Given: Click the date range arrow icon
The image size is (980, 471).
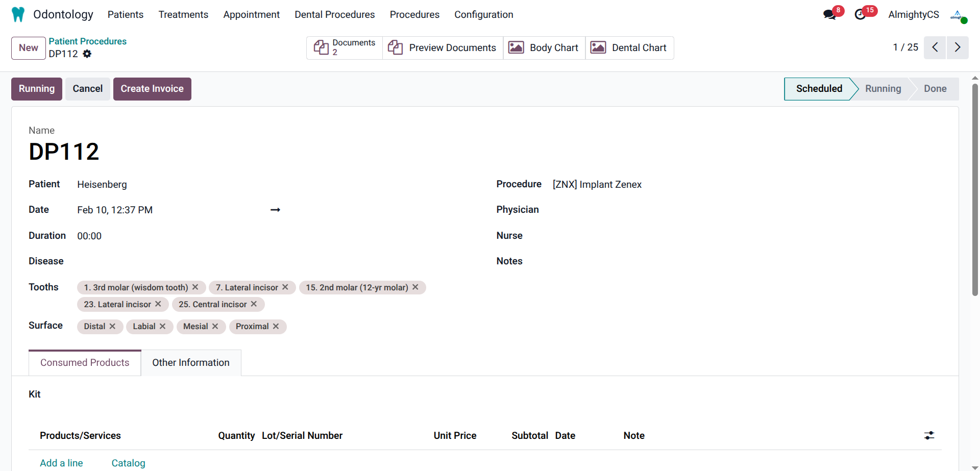Looking at the screenshot, I should pos(275,210).
